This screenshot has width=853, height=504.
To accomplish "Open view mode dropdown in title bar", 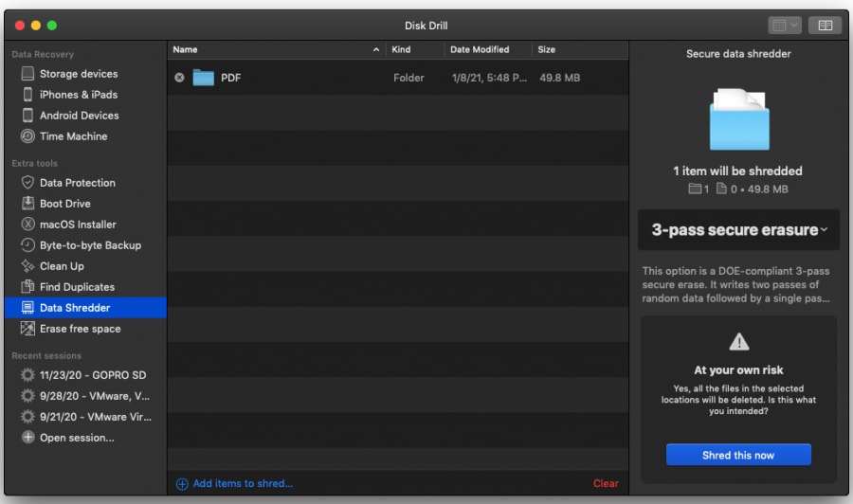I will (785, 26).
